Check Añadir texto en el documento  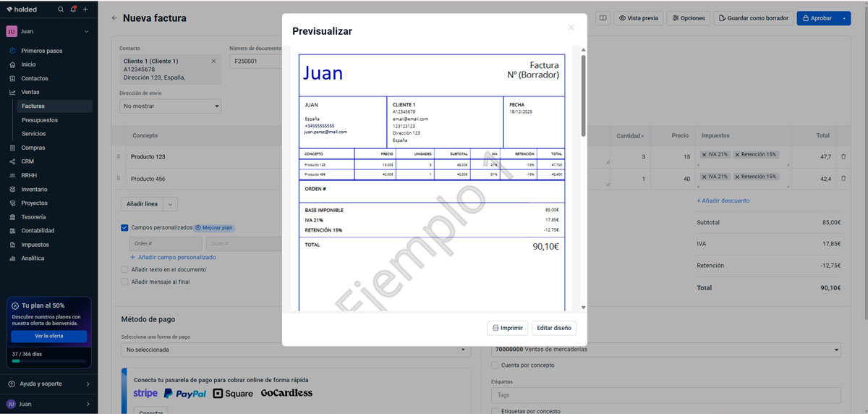(x=124, y=269)
